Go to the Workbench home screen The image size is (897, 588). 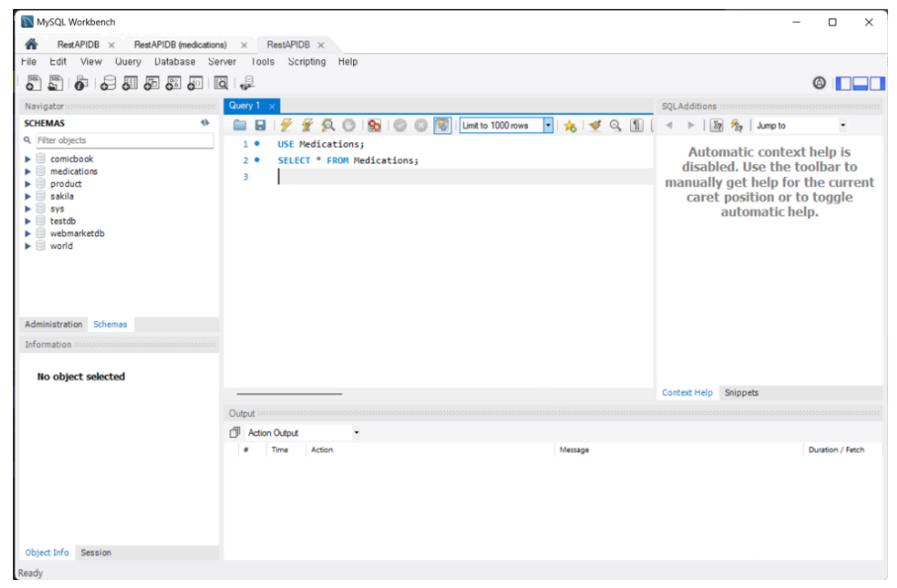coord(31,44)
